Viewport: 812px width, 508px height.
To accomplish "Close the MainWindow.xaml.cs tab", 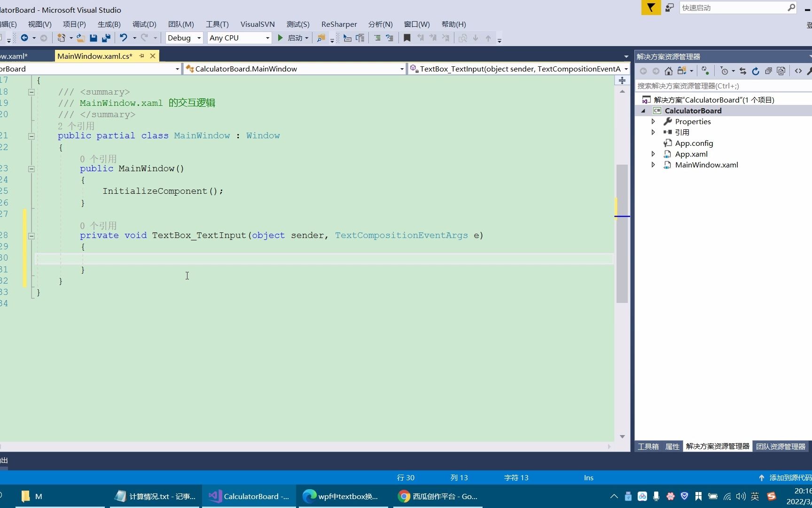I will click(x=153, y=56).
